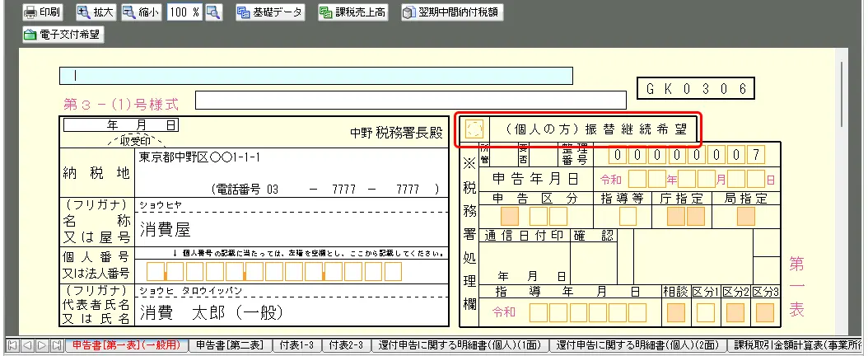Toggle the 振替継続希望 checkbox
Viewport: 868px width, 356px height.
tap(474, 129)
